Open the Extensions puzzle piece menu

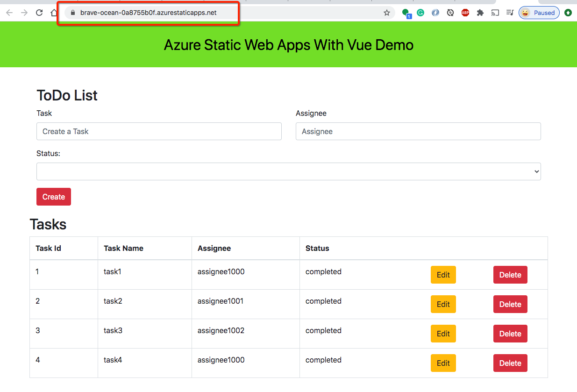480,13
